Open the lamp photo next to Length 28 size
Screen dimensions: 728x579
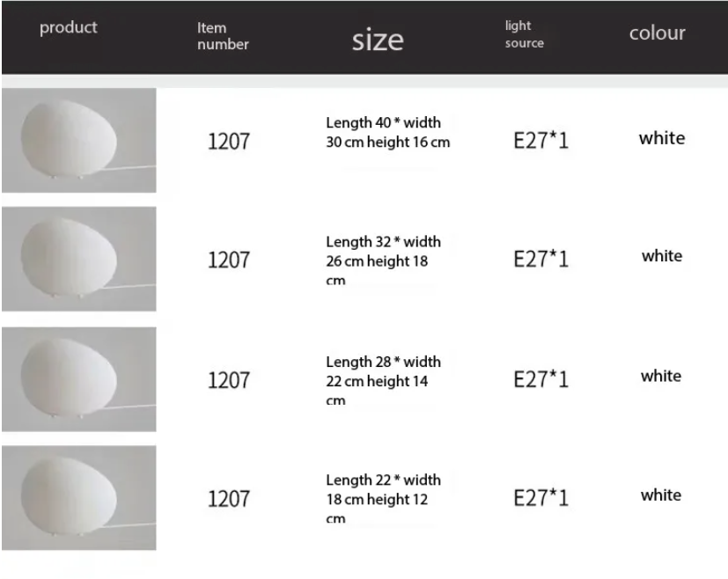78,379
